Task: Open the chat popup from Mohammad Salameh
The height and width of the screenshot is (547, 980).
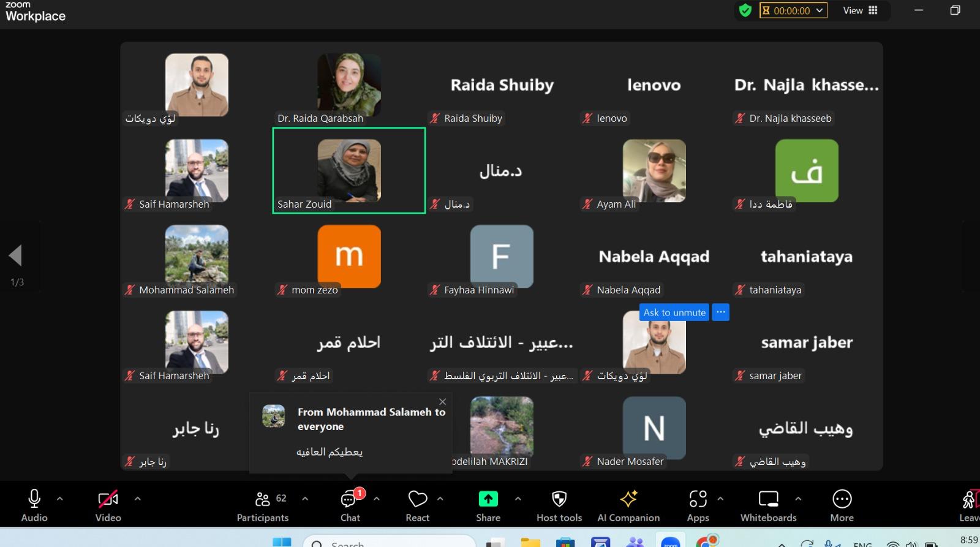Action: pyautogui.click(x=351, y=433)
